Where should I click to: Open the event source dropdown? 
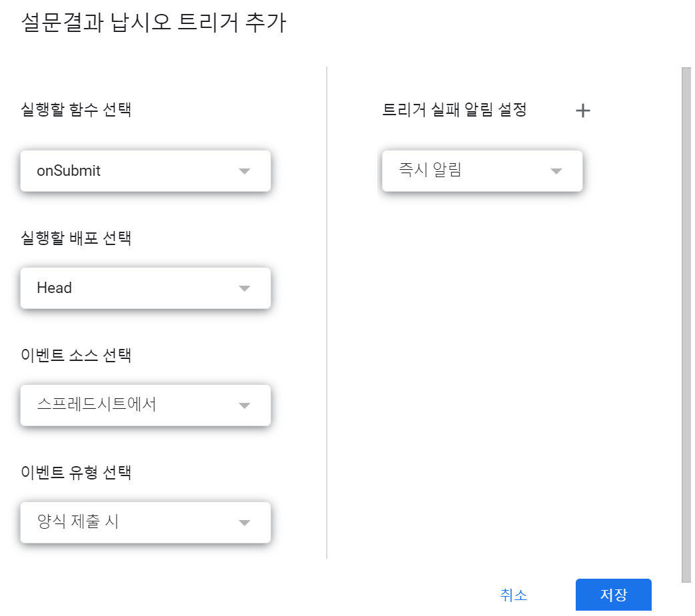[x=145, y=405]
